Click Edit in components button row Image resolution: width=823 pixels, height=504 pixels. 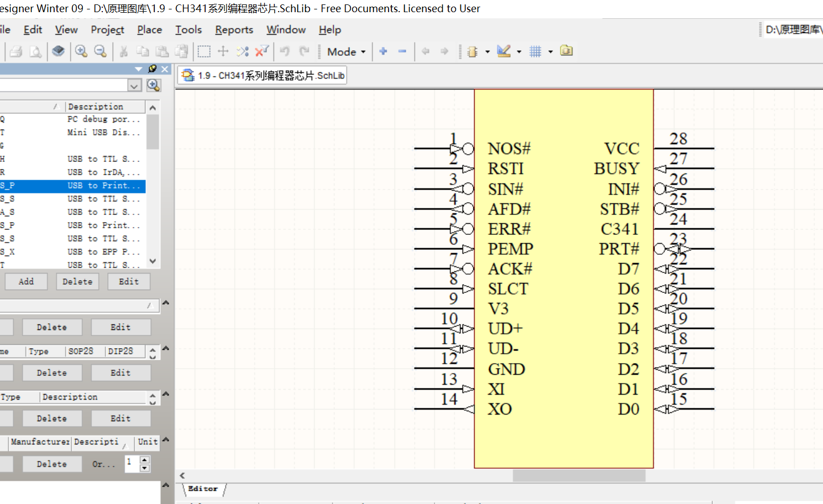129,282
